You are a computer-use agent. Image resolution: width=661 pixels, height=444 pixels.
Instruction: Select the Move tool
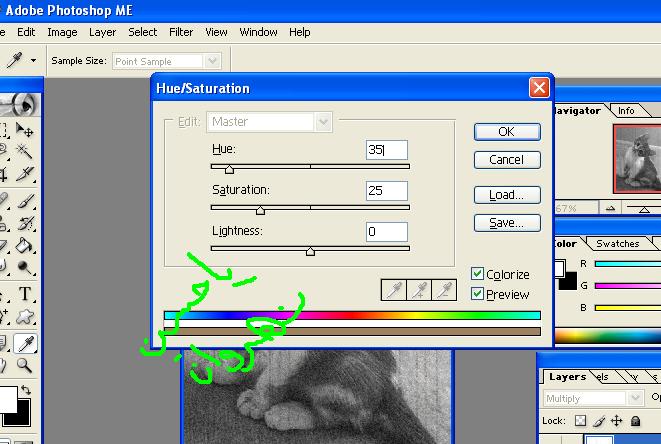pyautogui.click(x=26, y=130)
